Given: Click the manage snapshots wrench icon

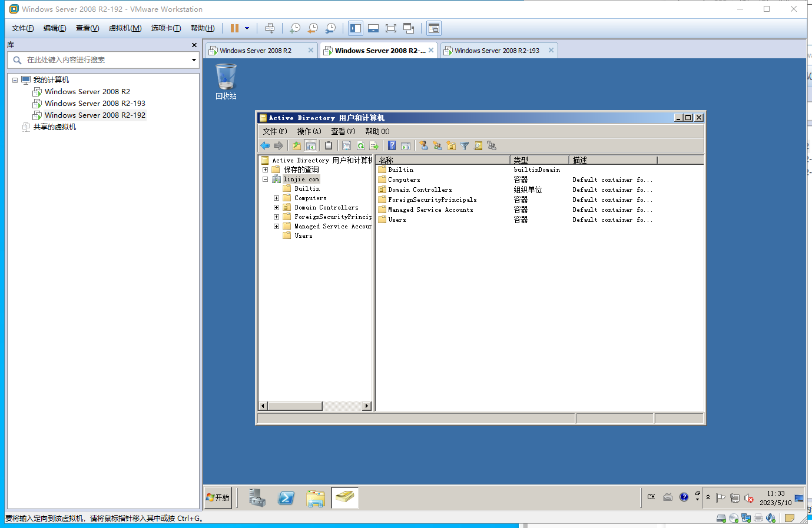Looking at the screenshot, I should coord(330,28).
